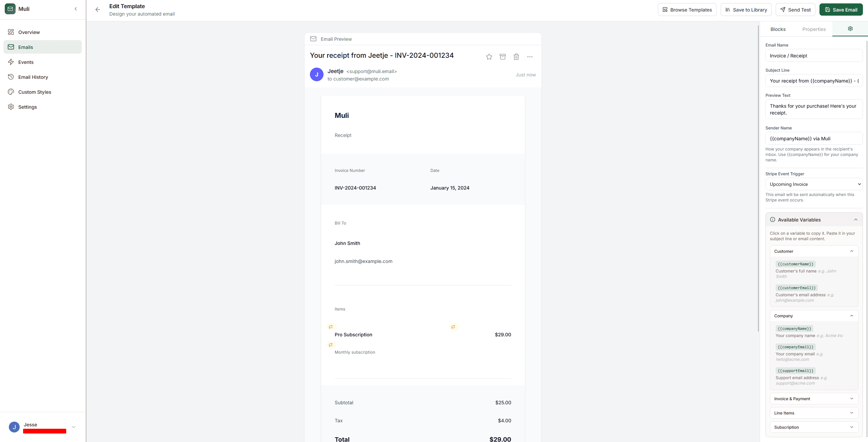Select Events in the sidebar
868x442 pixels.
[x=26, y=62]
